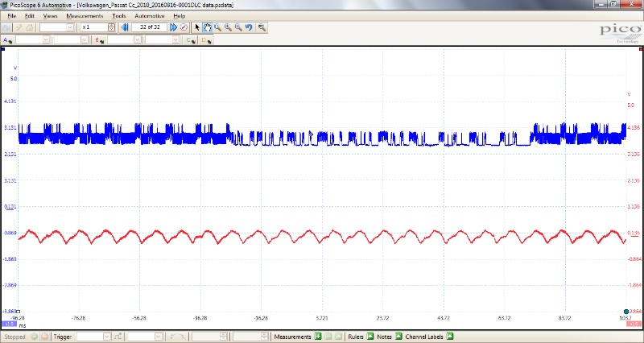Click the red x1.0 axis scale button

(635, 324)
